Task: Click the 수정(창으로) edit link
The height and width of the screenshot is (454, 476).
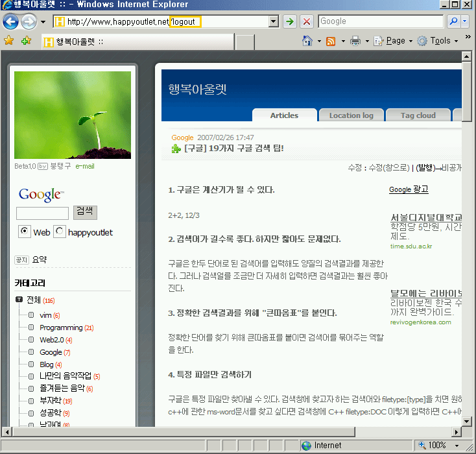Action: (389, 167)
